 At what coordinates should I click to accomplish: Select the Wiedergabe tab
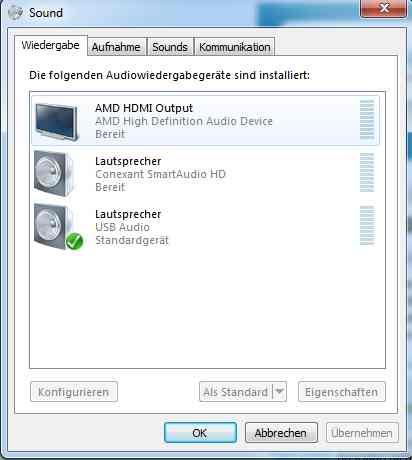point(51,45)
